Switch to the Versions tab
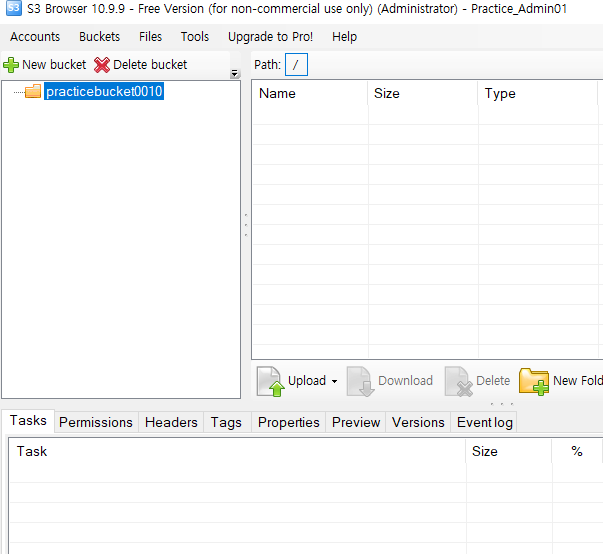This screenshot has height=554, width=603. (x=418, y=423)
